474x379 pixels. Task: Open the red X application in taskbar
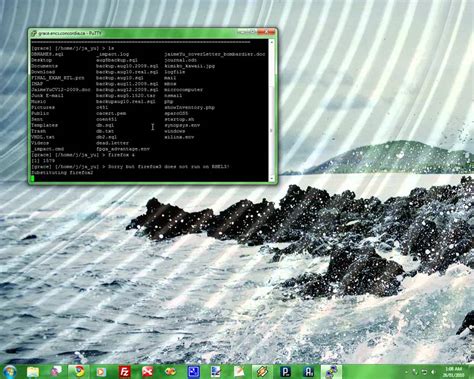point(147,372)
